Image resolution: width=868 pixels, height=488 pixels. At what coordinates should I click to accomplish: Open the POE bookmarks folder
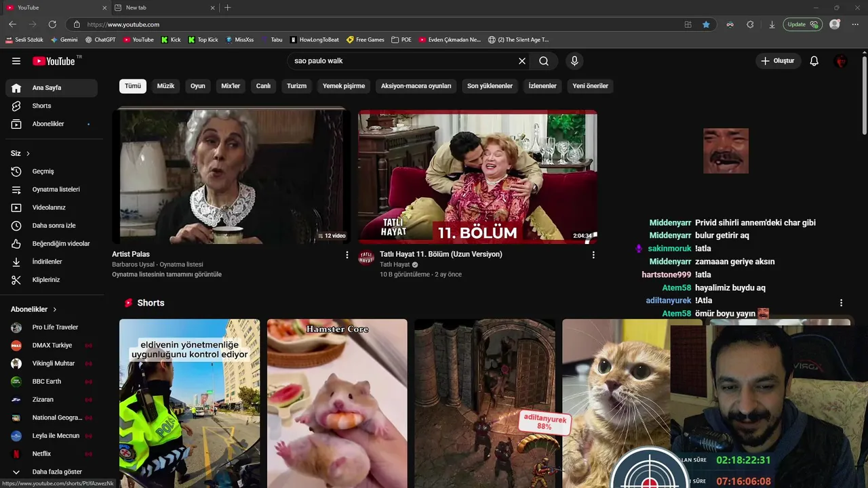pos(401,40)
